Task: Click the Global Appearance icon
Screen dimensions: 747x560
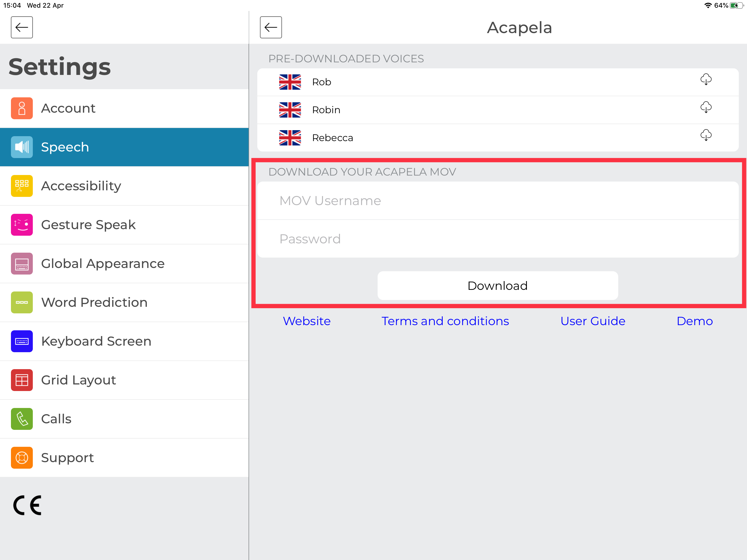Action: tap(22, 264)
